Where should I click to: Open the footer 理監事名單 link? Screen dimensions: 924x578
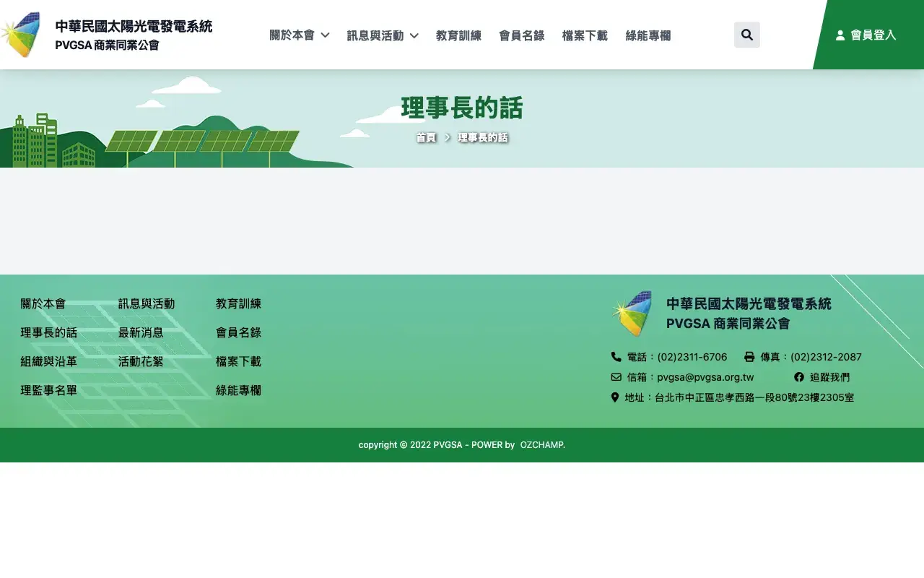pyautogui.click(x=49, y=390)
